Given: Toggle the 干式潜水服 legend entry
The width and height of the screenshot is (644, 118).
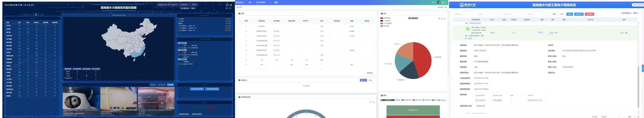Looking at the screenshot, I should tap(385, 21).
